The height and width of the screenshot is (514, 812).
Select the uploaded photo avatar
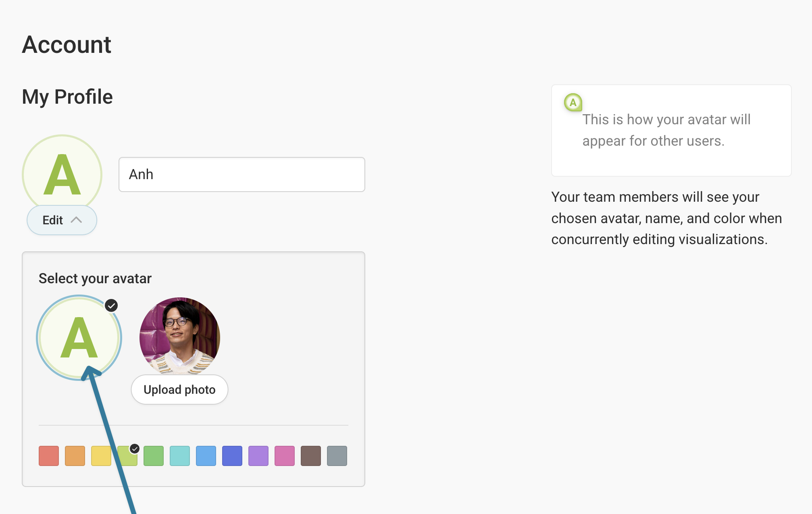(x=180, y=336)
